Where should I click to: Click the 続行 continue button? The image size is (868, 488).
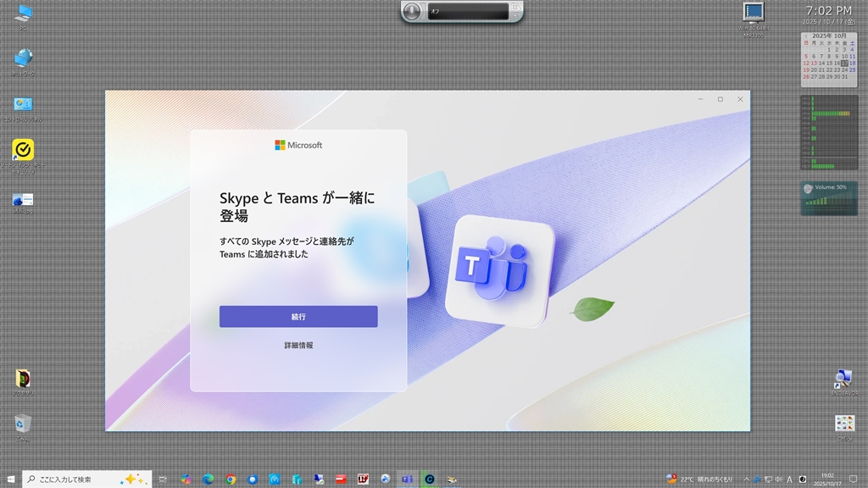tap(298, 317)
